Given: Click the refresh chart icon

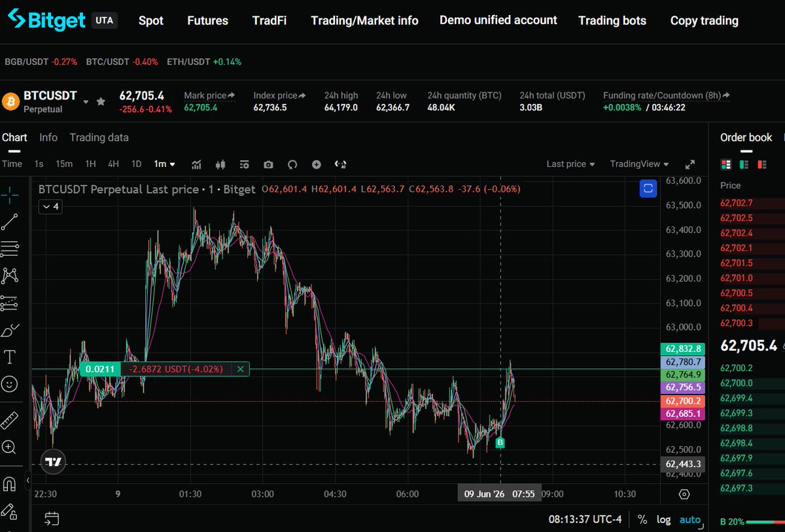Looking at the screenshot, I should coord(292,164).
